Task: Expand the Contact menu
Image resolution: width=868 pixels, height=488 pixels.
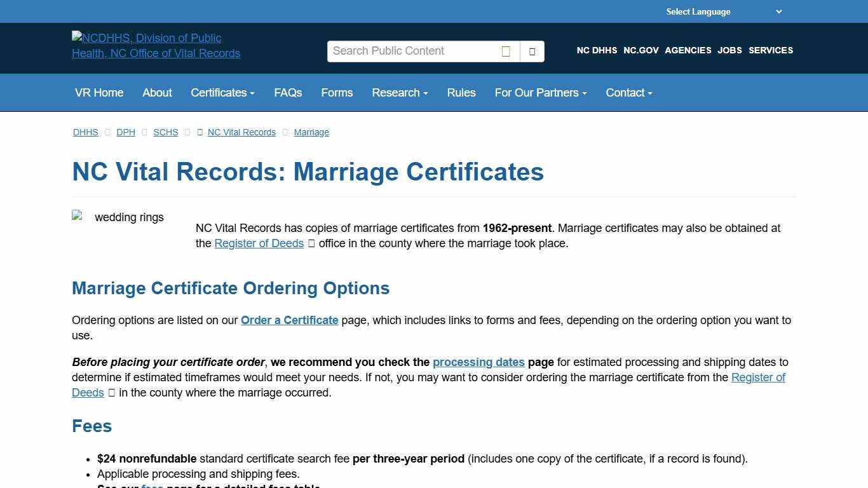Action: 628,93
